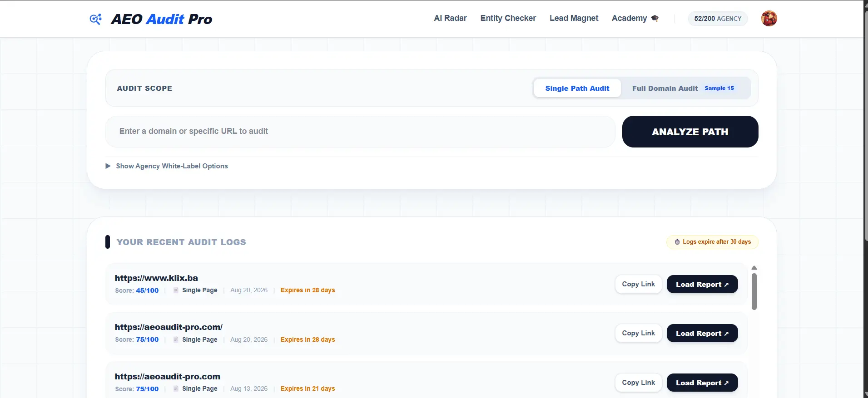The width and height of the screenshot is (868, 398).
Task: Click the https://aeoaudit-pro.com/ log title
Action: 169,327
